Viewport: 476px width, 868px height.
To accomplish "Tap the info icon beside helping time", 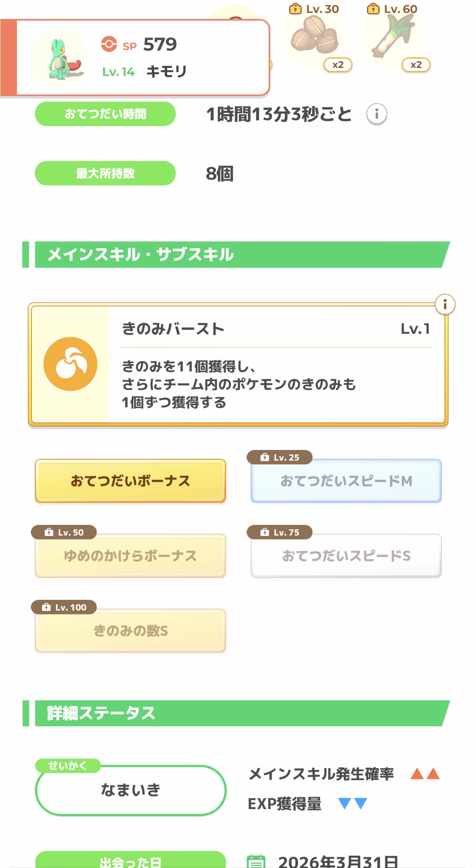I will pos(377,114).
